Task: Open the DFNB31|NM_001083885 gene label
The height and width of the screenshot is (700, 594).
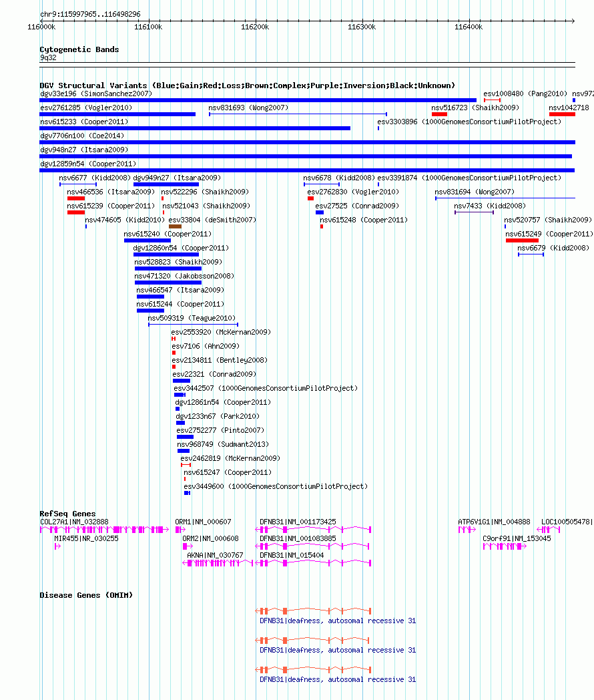Action: click(298, 538)
